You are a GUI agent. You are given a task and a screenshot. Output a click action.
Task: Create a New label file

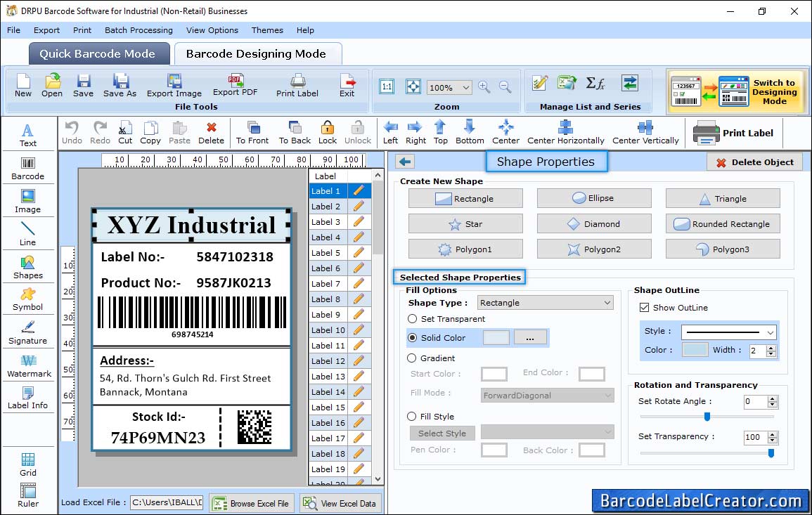[x=22, y=86]
